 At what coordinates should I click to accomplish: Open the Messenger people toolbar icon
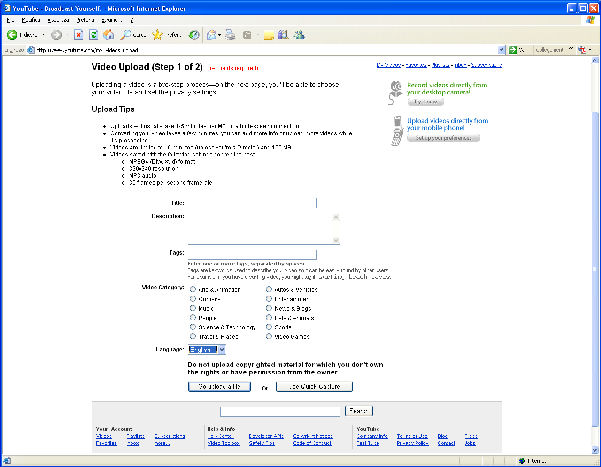pyautogui.click(x=299, y=35)
